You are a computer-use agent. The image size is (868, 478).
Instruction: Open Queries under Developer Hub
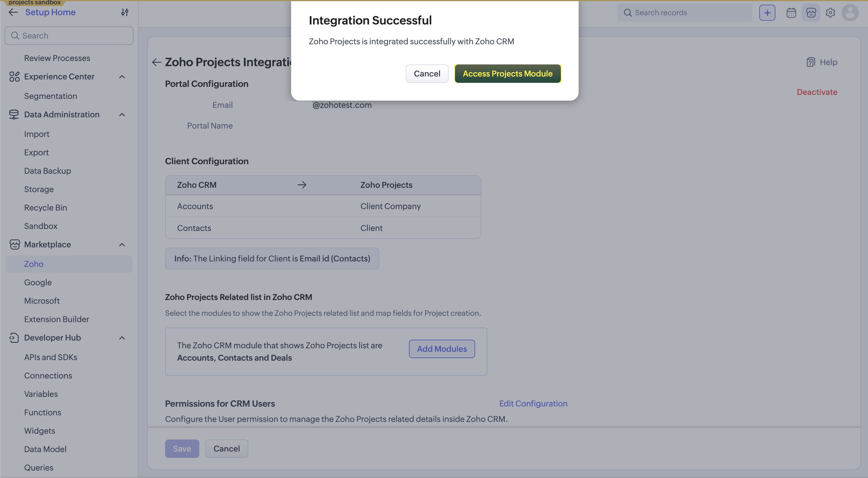39,468
